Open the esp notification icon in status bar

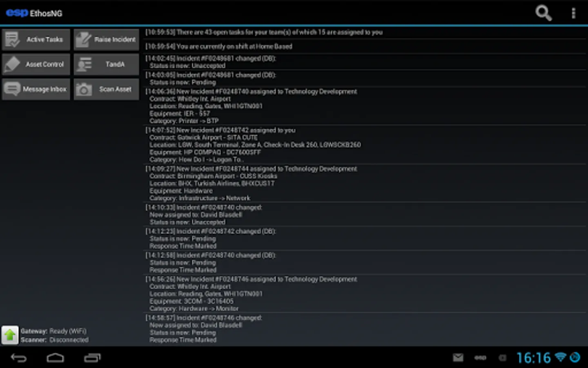click(x=480, y=358)
